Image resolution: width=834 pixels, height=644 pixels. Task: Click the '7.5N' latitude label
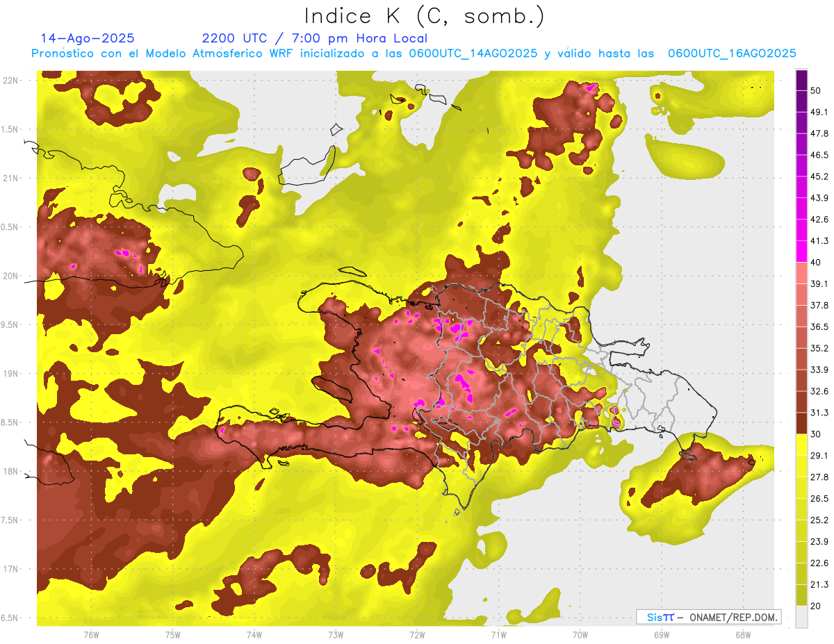click(10, 520)
